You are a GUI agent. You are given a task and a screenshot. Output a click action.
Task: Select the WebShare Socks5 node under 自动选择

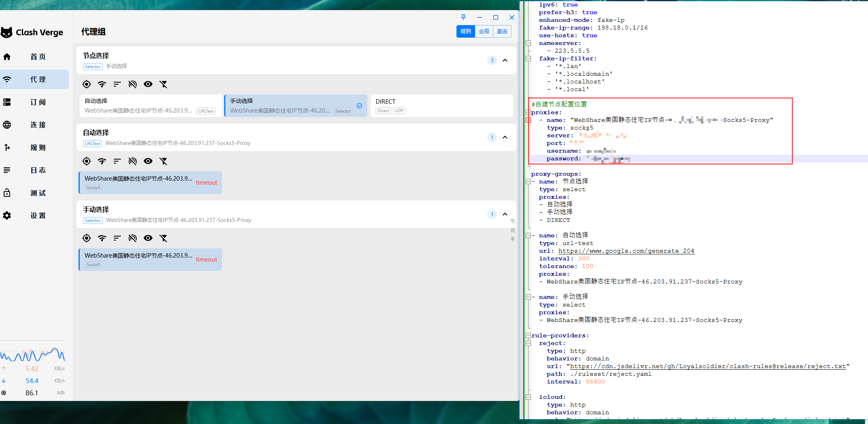151,183
